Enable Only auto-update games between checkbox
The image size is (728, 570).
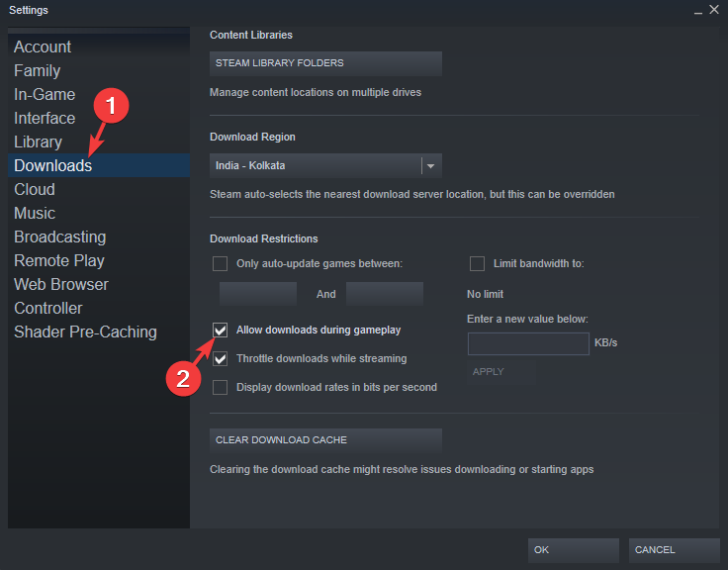tap(220, 263)
